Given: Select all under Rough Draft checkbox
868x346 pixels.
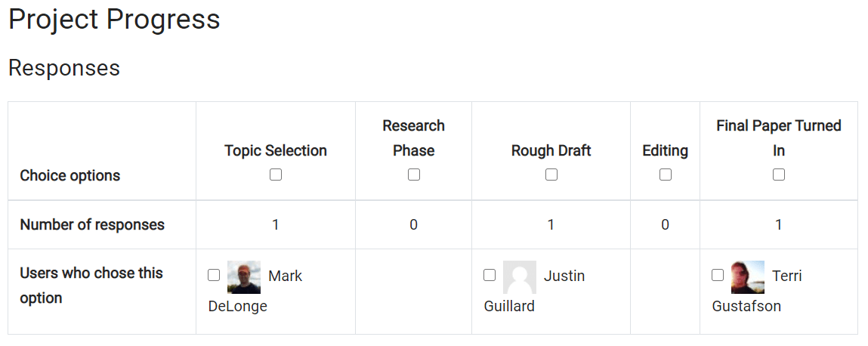Looking at the screenshot, I should pyautogui.click(x=551, y=175).
